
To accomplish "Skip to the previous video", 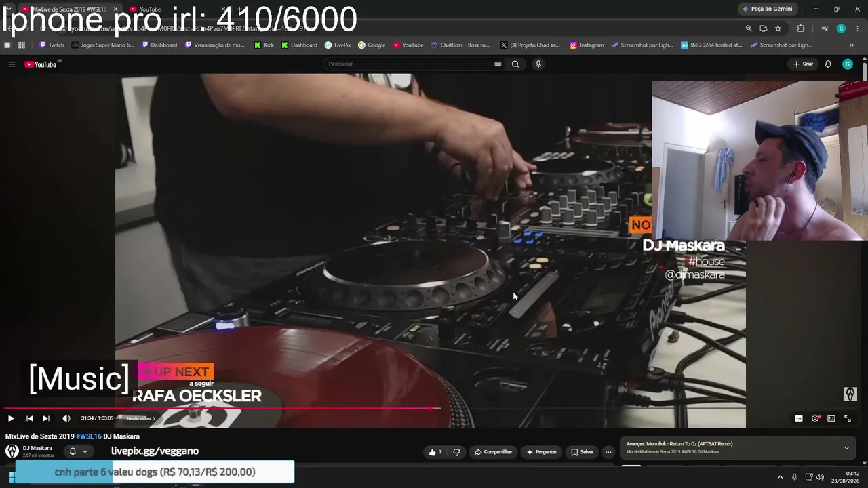I will (29, 418).
